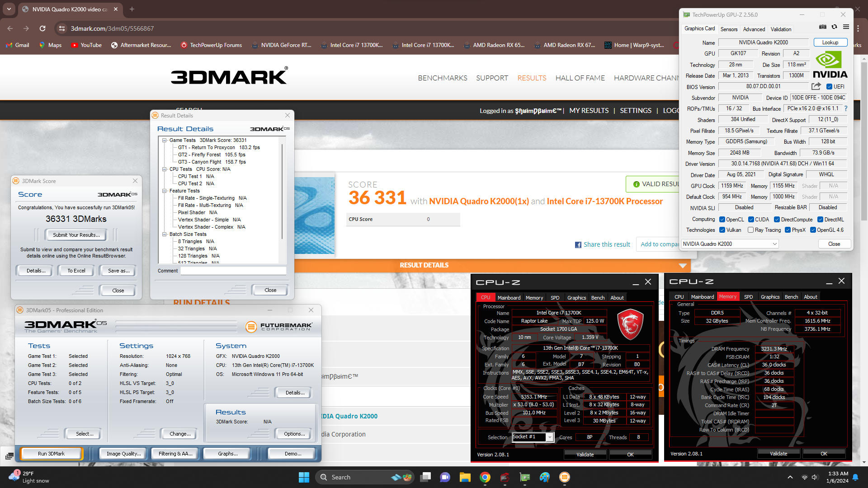Click Submit Your Results button

coord(76,235)
